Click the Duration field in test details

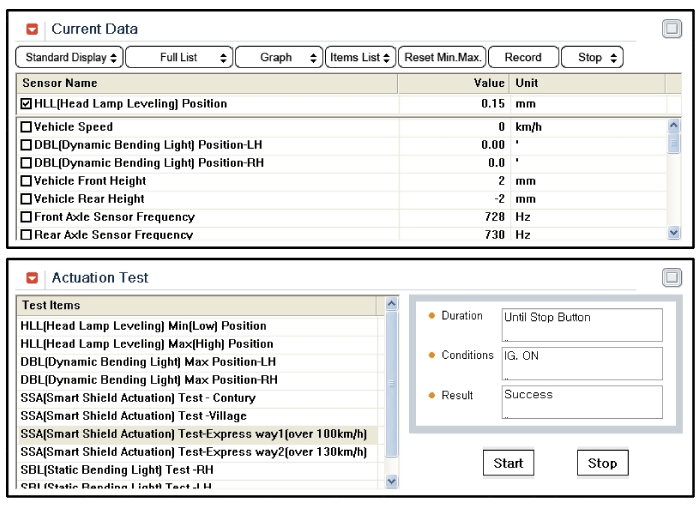[582, 324]
